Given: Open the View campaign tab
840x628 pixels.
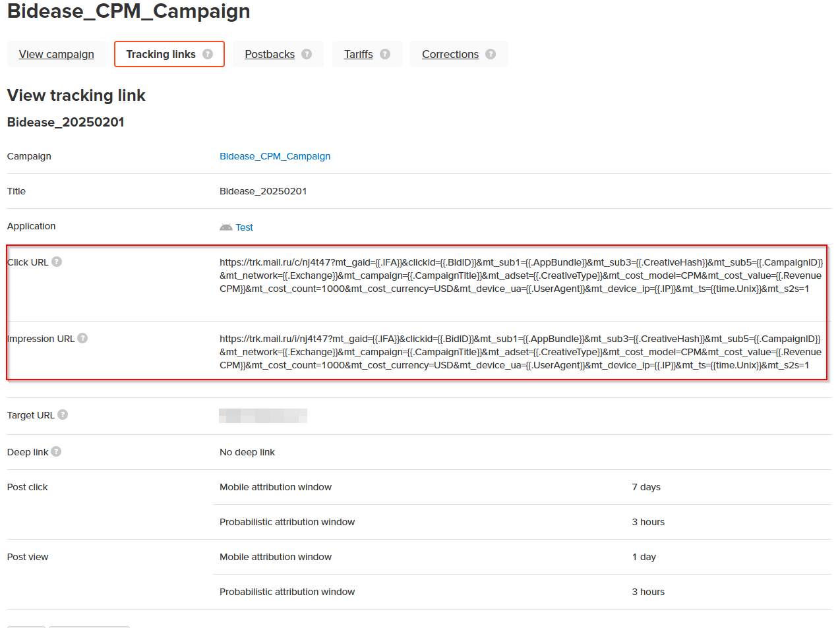Looking at the screenshot, I should (x=57, y=54).
